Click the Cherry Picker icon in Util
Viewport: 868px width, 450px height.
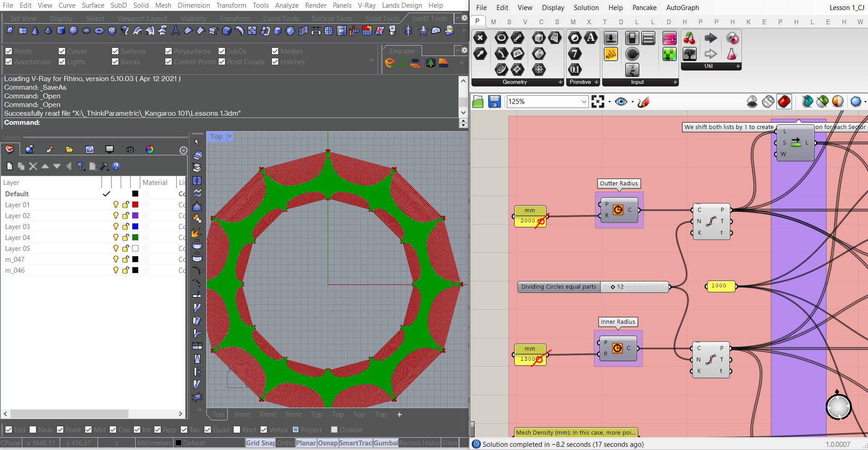coord(689,38)
